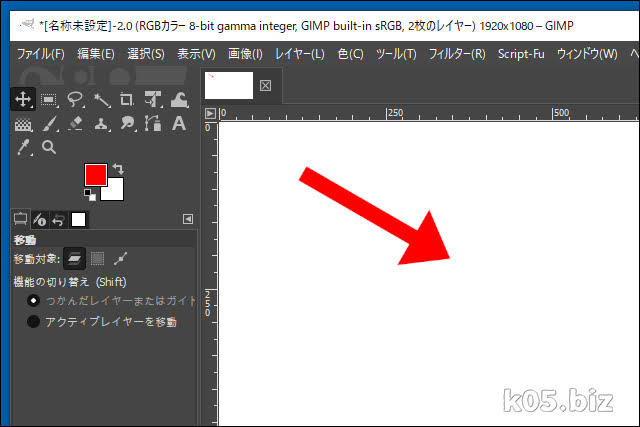640x427 pixels.
Task: Open the 画像(I) menu
Action: click(x=245, y=54)
